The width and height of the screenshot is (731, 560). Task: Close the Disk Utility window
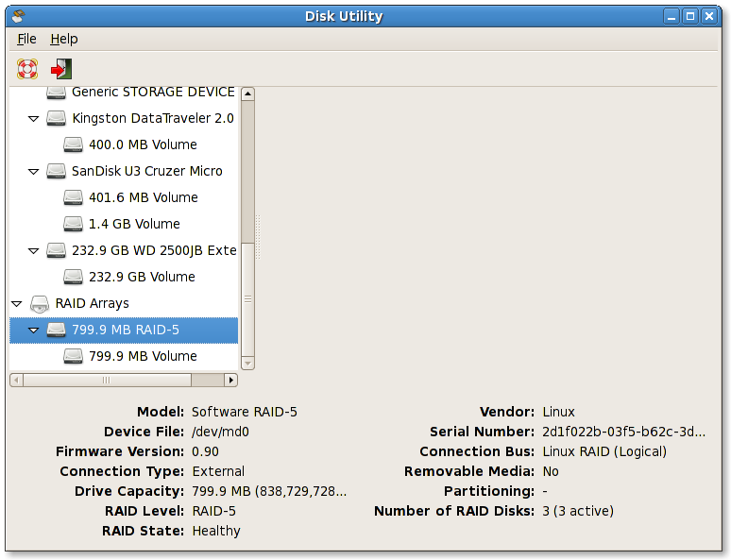pyautogui.click(x=709, y=17)
